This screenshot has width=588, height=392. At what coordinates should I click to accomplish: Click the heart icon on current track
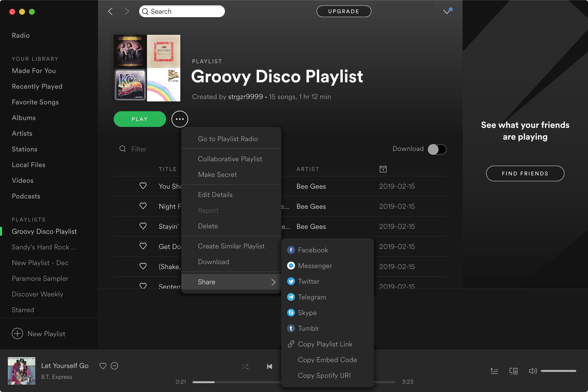103,365
